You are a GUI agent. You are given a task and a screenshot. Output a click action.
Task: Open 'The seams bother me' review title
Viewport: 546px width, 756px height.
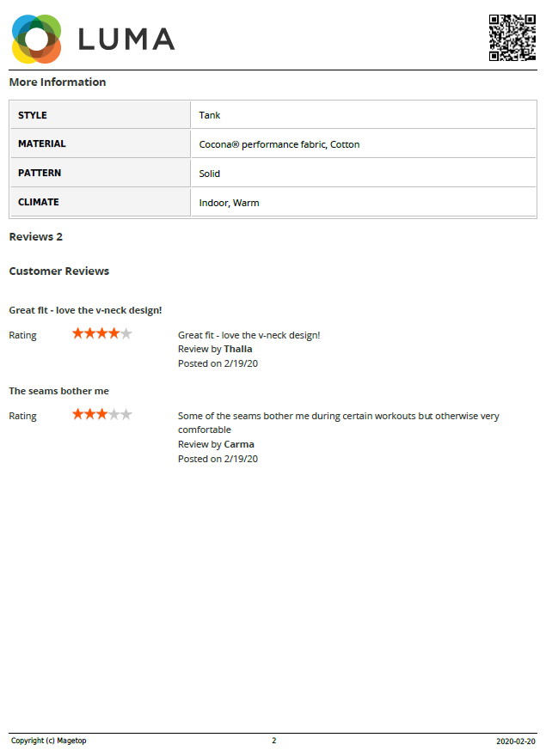58,391
